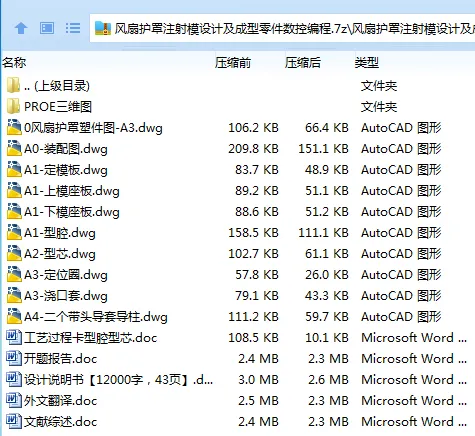Click the 7z archive icon in path bar
The width and height of the screenshot is (475, 436).
point(103,28)
